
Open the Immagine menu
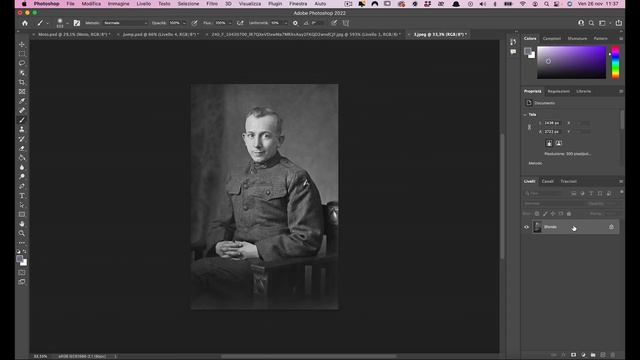pos(118,4)
